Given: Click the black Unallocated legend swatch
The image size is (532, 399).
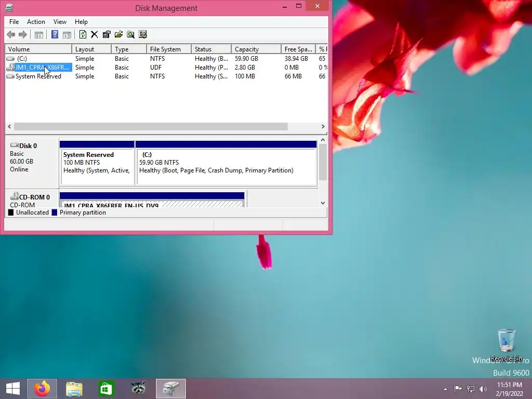Looking at the screenshot, I should click(x=11, y=212).
